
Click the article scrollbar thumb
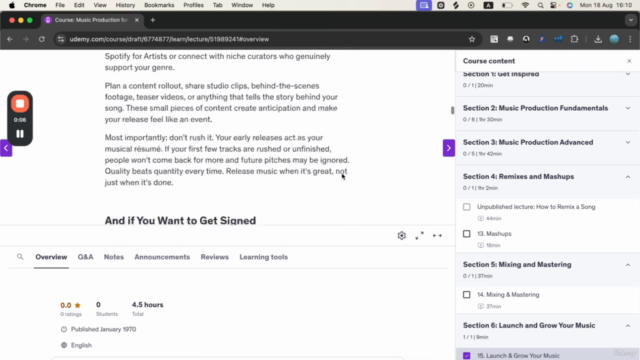(x=452, y=110)
